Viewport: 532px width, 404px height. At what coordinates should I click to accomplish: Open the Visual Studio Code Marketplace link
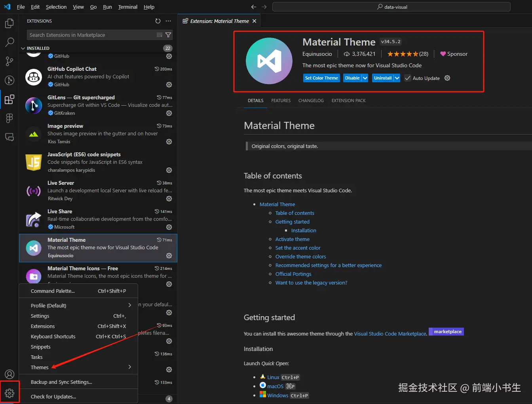coord(390,334)
